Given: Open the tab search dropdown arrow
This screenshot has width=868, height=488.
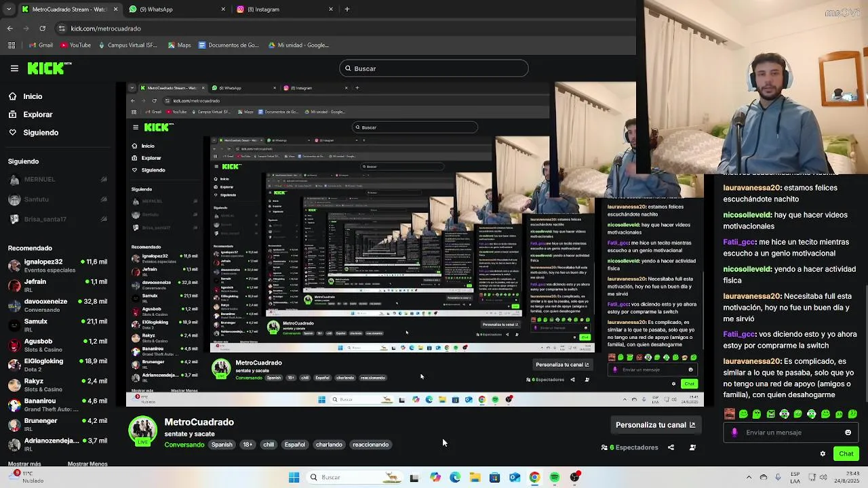Looking at the screenshot, I should [x=9, y=9].
